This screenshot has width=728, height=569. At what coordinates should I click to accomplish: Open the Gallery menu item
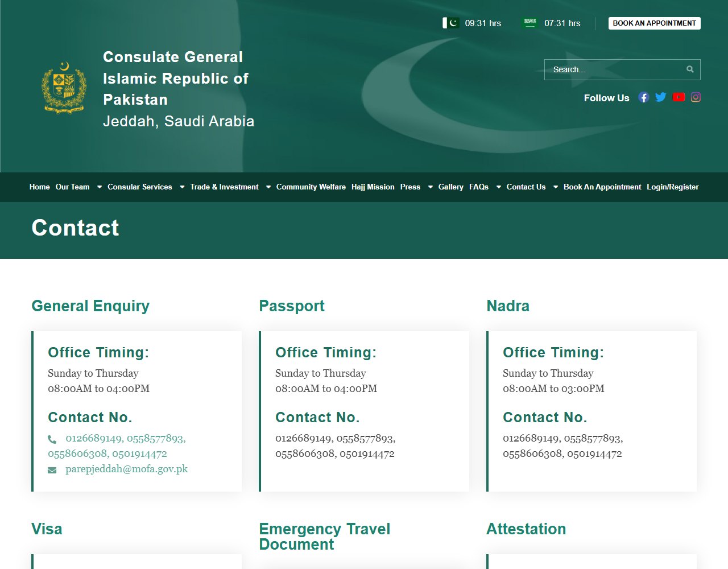coord(451,187)
